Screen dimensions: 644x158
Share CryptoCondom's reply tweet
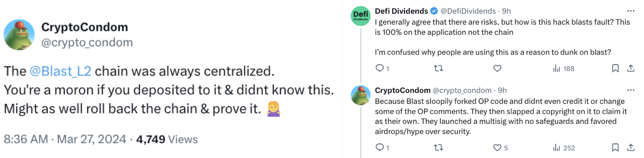click(x=630, y=147)
